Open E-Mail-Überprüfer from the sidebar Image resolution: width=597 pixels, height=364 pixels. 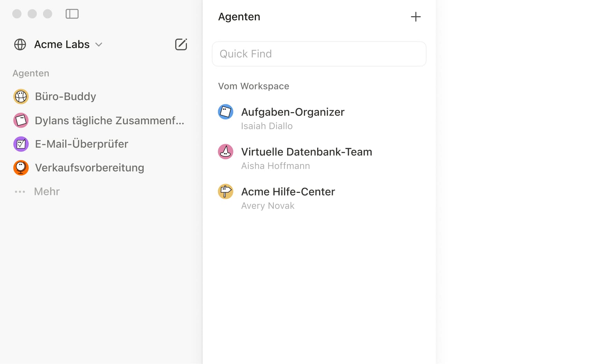click(x=82, y=144)
